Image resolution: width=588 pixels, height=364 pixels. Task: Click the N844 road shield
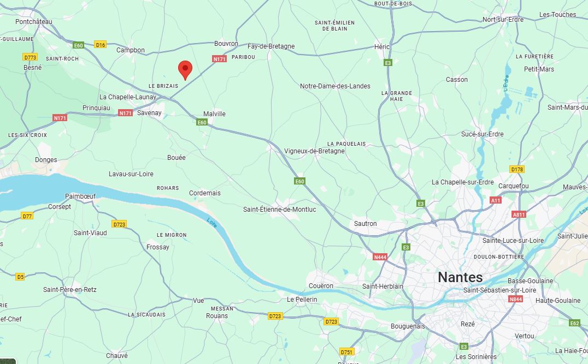pos(516,299)
